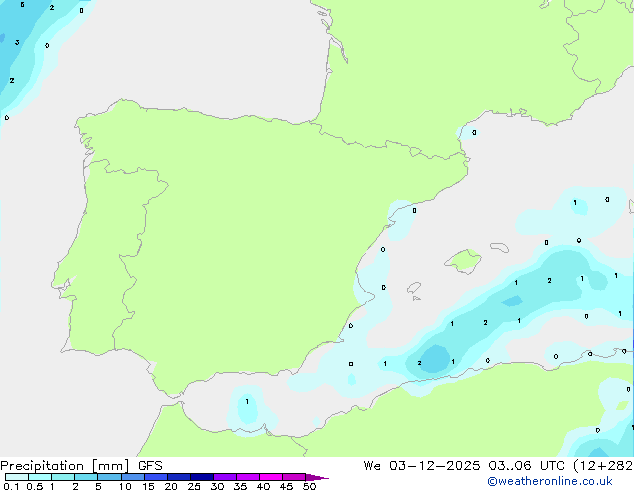Click the forecast date 'We 03-12-2025'

[422, 466]
